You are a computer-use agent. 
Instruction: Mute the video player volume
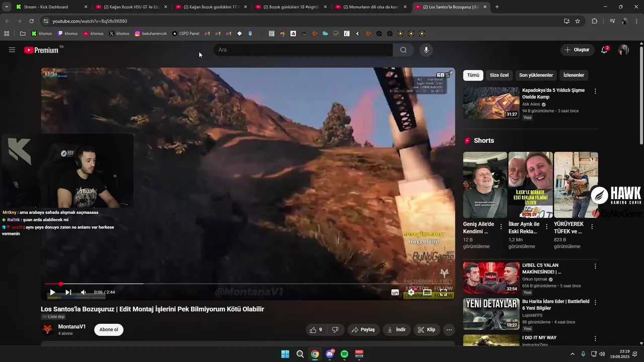click(x=84, y=292)
